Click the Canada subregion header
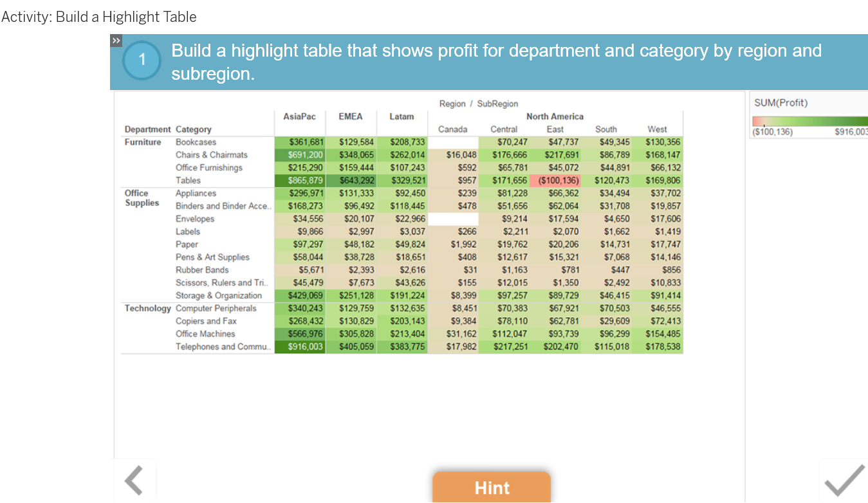 (453, 129)
